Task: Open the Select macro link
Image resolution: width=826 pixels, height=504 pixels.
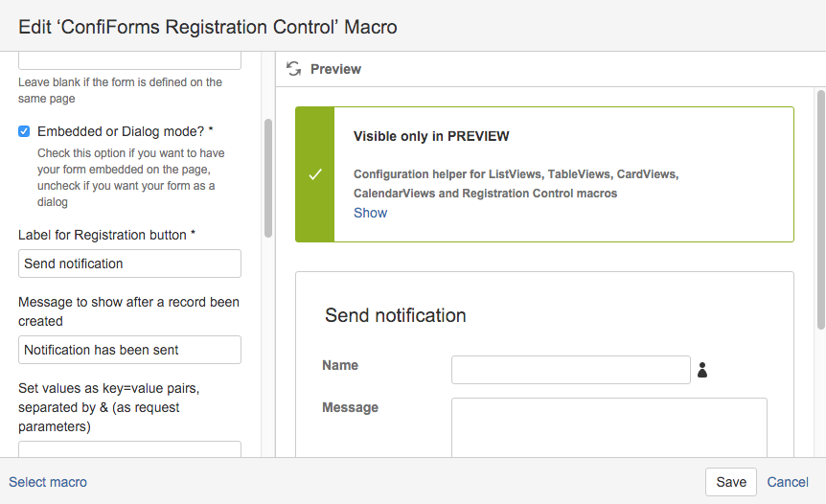Action: click(x=48, y=482)
